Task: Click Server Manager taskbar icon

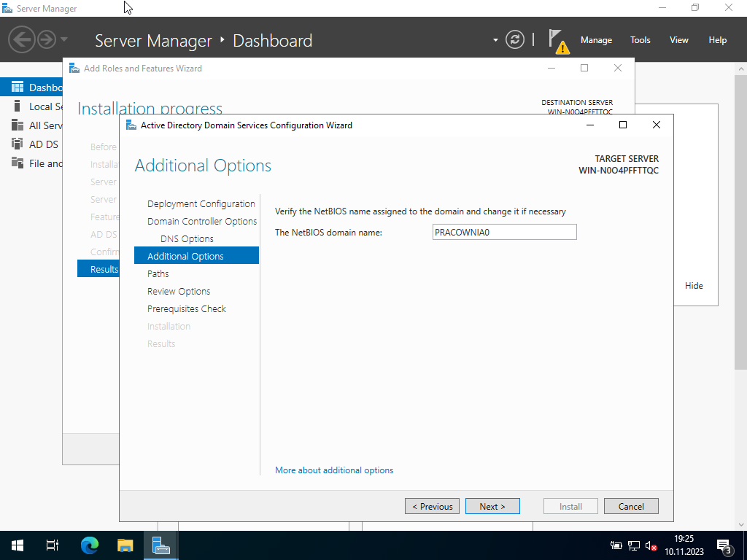Action: coord(161,545)
